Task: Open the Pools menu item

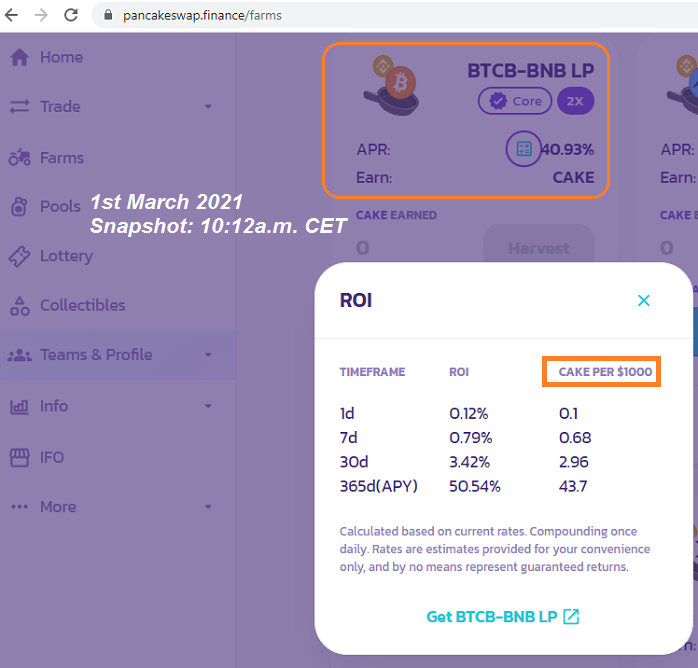Action: pyautogui.click(x=60, y=206)
